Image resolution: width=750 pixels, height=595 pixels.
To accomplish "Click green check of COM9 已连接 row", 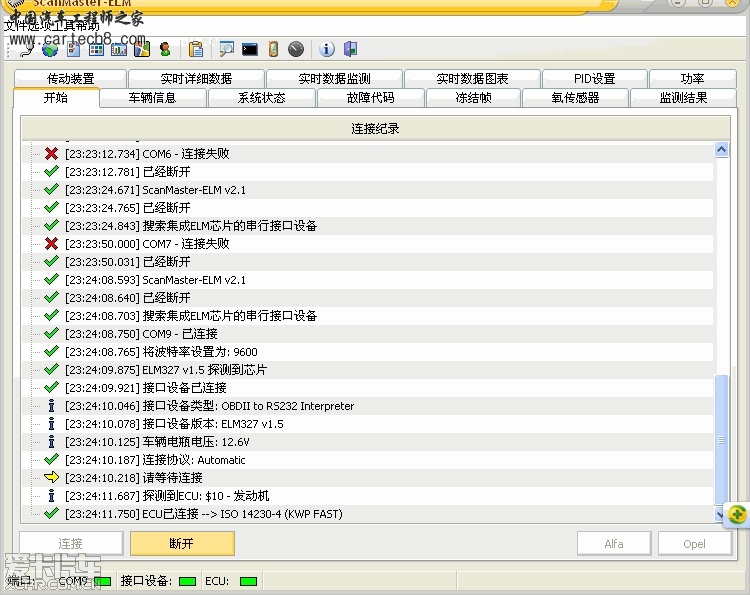I will (51, 333).
